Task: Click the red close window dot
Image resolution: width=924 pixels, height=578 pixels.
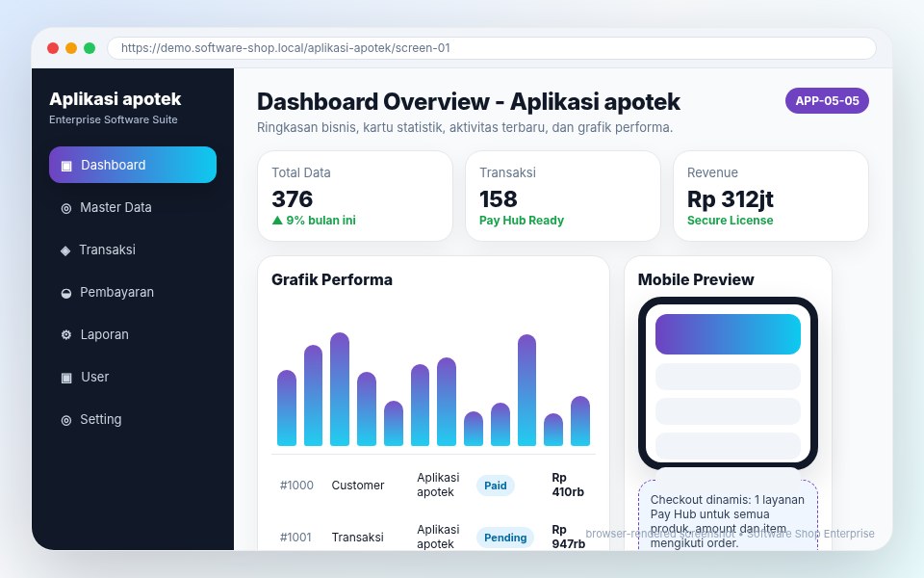Action: pos(53,48)
